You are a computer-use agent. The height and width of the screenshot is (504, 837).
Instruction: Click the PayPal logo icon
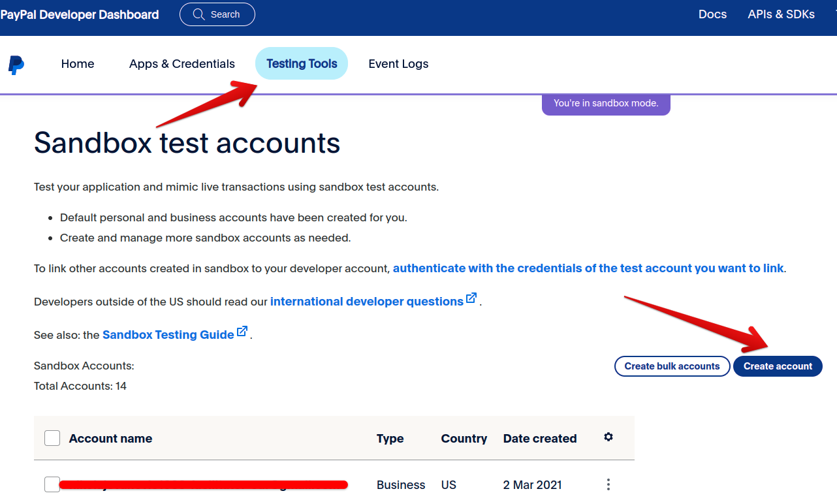click(x=16, y=65)
